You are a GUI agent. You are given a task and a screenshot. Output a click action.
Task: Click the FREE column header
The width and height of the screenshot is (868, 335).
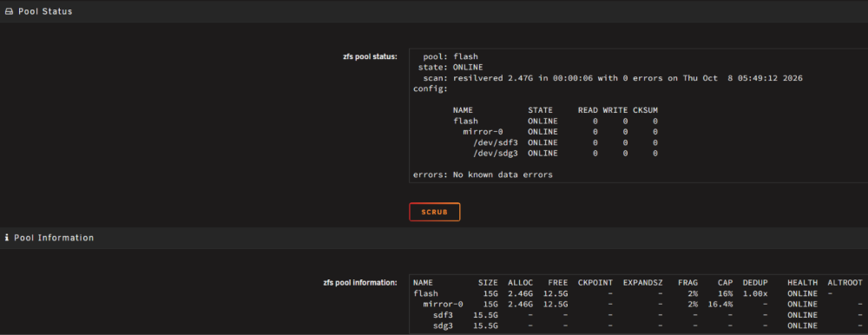557,282
